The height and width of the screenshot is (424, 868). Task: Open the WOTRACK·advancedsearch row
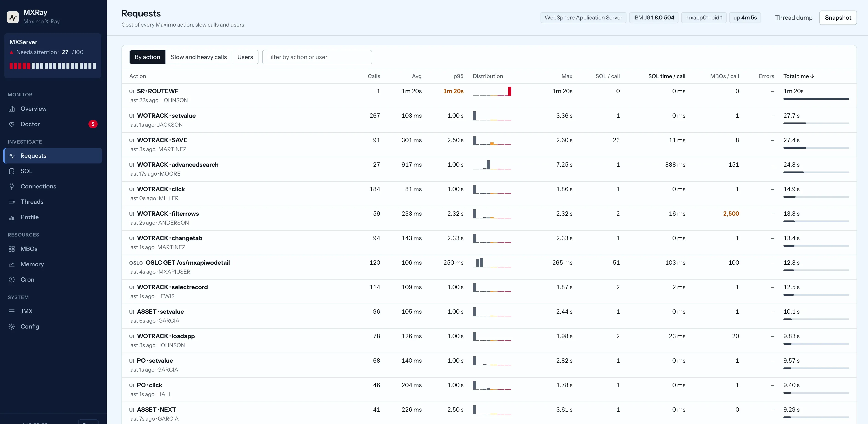click(x=489, y=169)
